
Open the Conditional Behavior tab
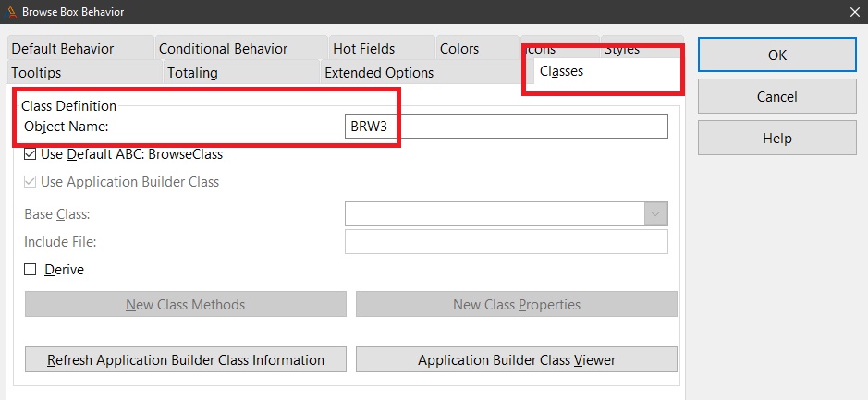(224, 49)
